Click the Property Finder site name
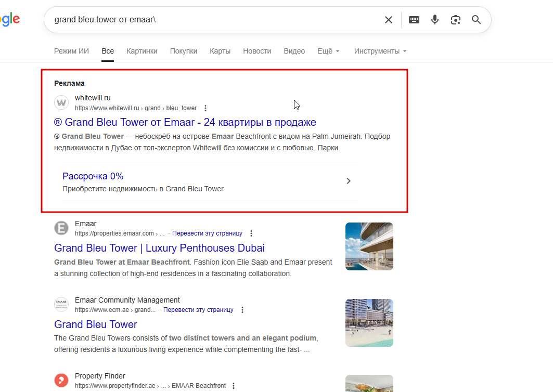 point(100,376)
